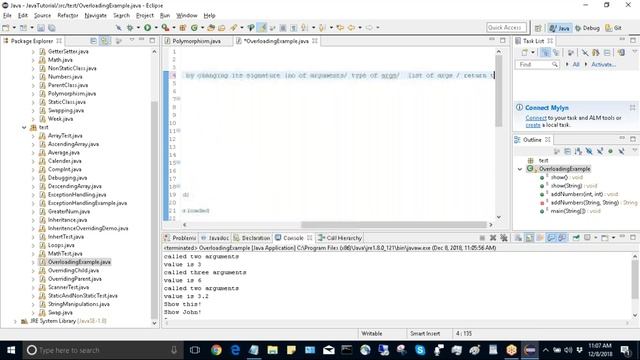The width and height of the screenshot is (640, 360).
Task: Click the Pin Console icon
Action: click(x=576, y=238)
